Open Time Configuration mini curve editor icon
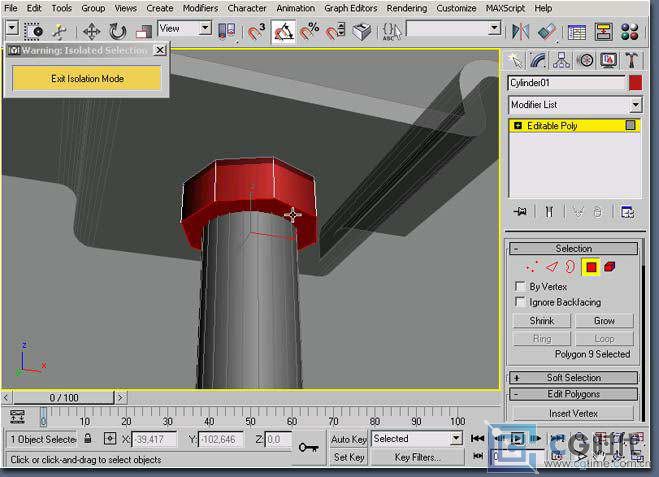This screenshot has width=659, height=477. click(x=17, y=416)
